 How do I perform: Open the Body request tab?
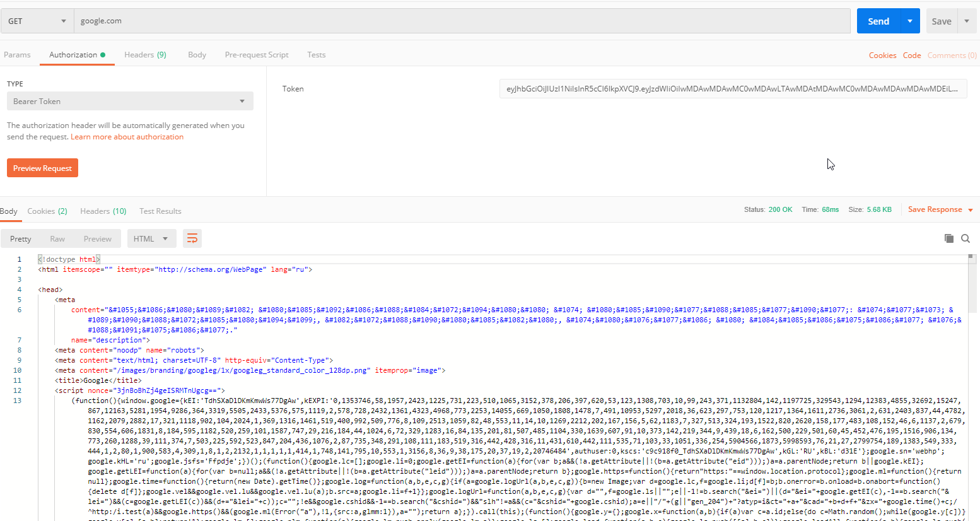point(197,55)
